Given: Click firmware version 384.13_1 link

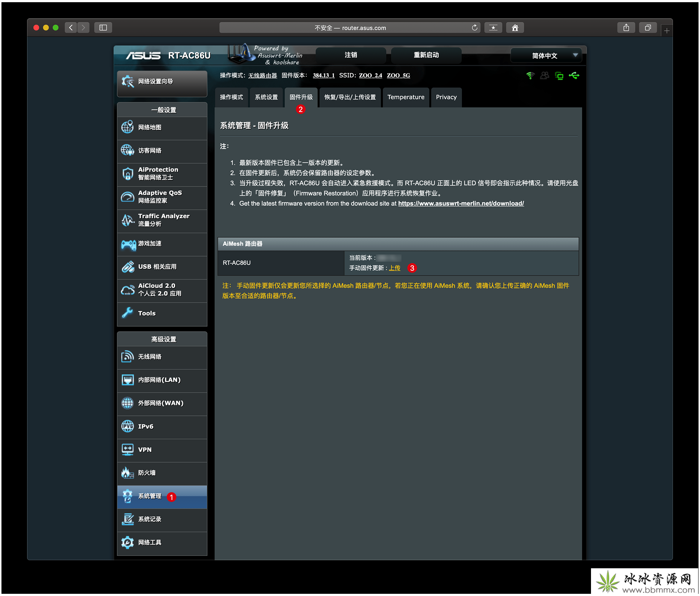Looking at the screenshot, I should pos(323,76).
